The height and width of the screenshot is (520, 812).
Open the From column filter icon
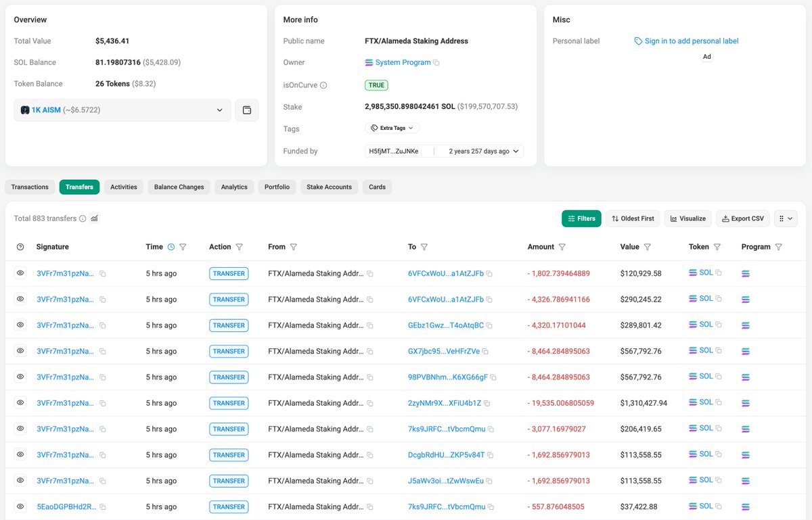[293, 247]
